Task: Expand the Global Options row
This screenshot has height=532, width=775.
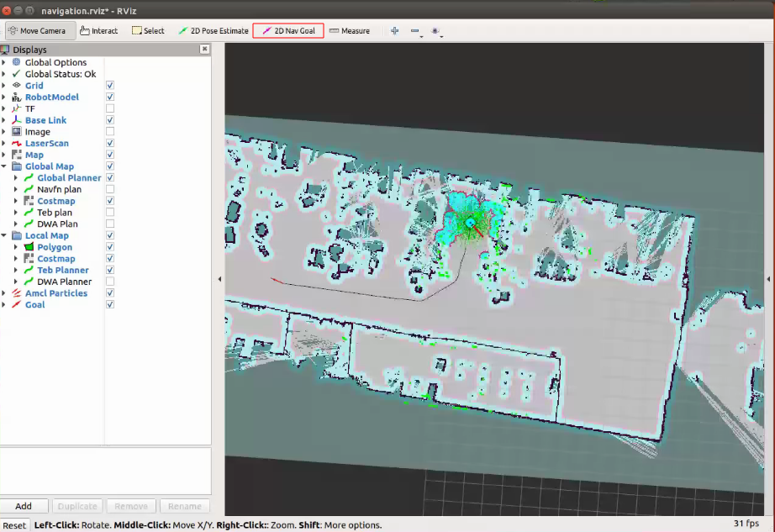Action: [4, 62]
